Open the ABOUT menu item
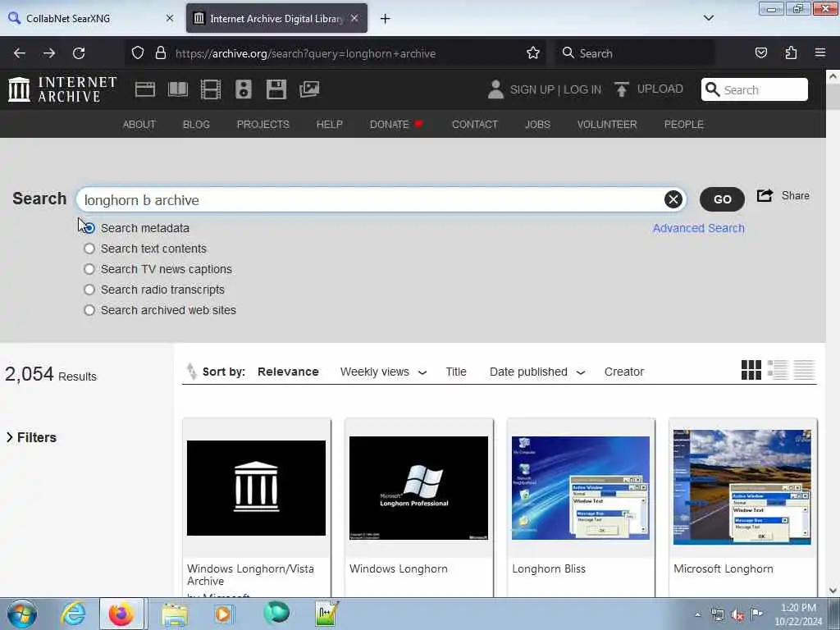 click(x=139, y=125)
